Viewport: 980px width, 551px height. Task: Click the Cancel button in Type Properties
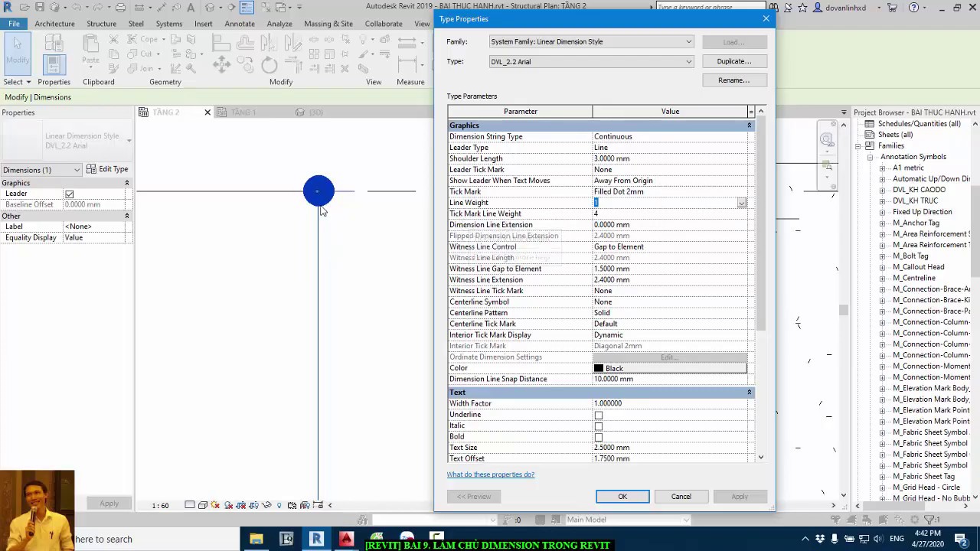coord(681,497)
